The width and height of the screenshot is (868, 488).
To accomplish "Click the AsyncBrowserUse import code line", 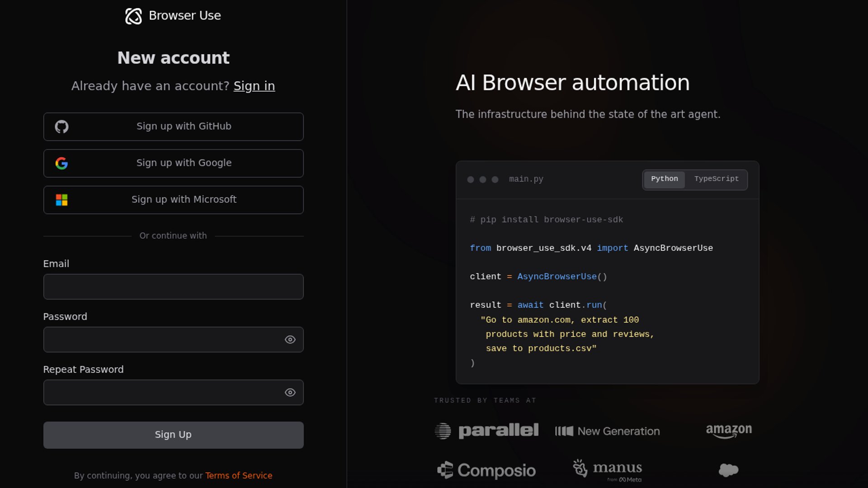I will click(x=591, y=248).
